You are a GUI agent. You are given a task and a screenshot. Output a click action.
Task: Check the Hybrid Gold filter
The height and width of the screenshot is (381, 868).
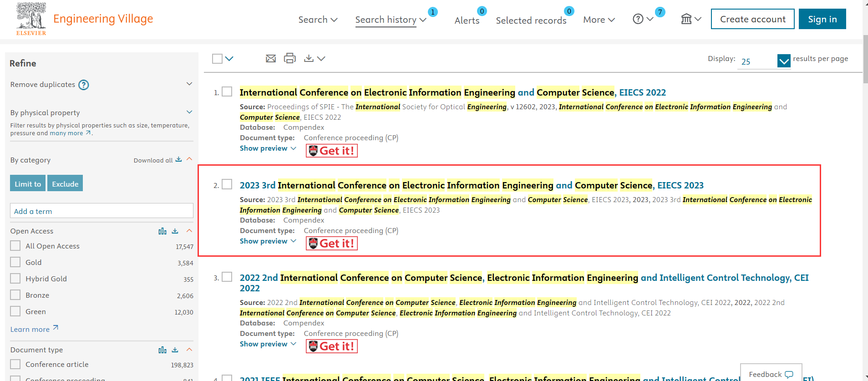[15, 279]
